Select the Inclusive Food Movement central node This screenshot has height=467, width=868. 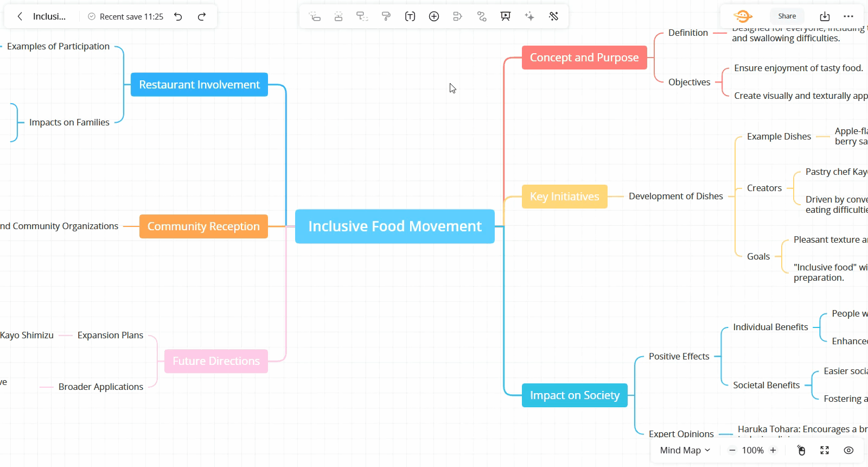click(x=394, y=226)
